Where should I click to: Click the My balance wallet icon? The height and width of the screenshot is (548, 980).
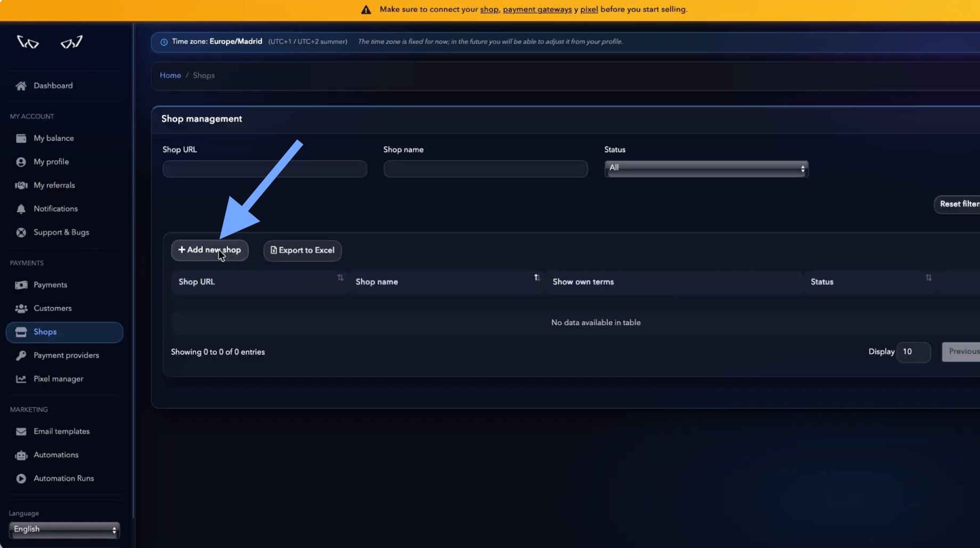point(21,139)
